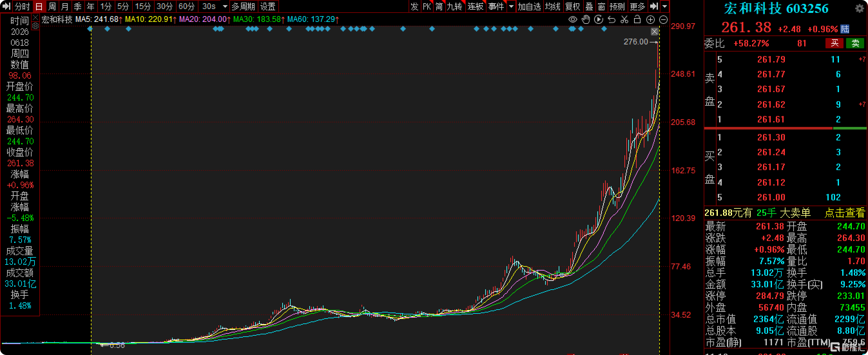
Task: Click MA60: 137.29 indicator label
Action: (x=313, y=19)
